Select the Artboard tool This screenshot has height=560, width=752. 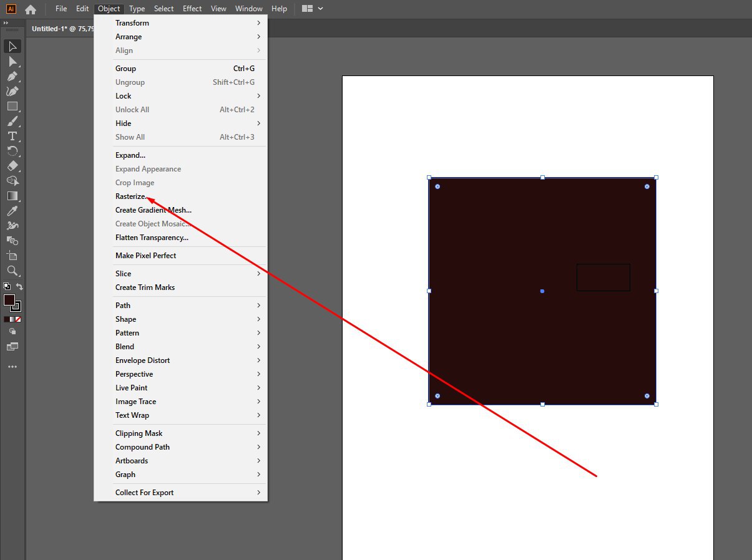tap(12, 256)
